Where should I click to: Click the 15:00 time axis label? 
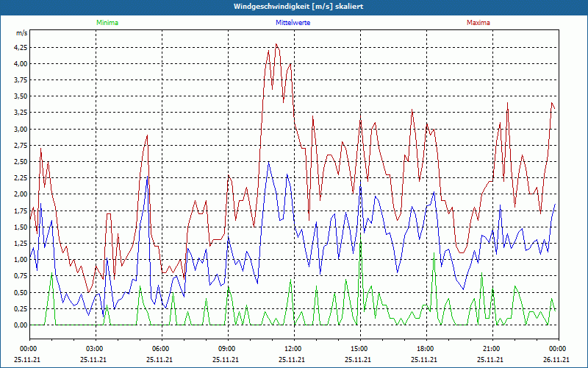(x=359, y=349)
